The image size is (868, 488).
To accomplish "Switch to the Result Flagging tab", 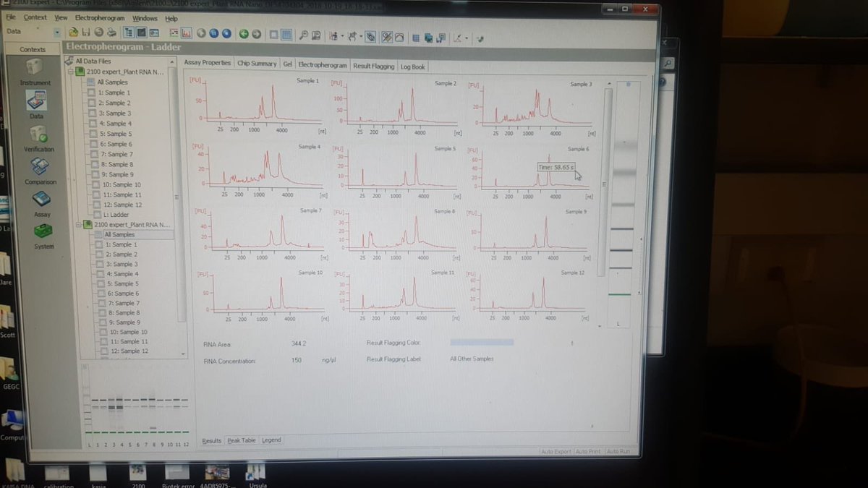I will (x=374, y=66).
